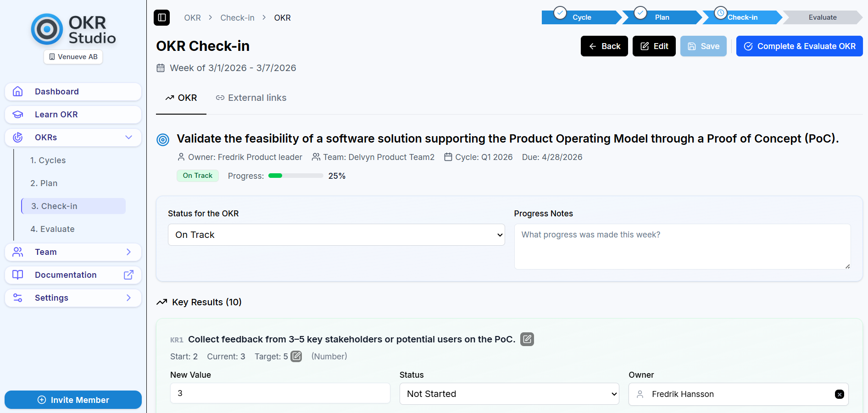Toggle the sidebar panel icon
The height and width of the screenshot is (413, 868).
pos(161,17)
